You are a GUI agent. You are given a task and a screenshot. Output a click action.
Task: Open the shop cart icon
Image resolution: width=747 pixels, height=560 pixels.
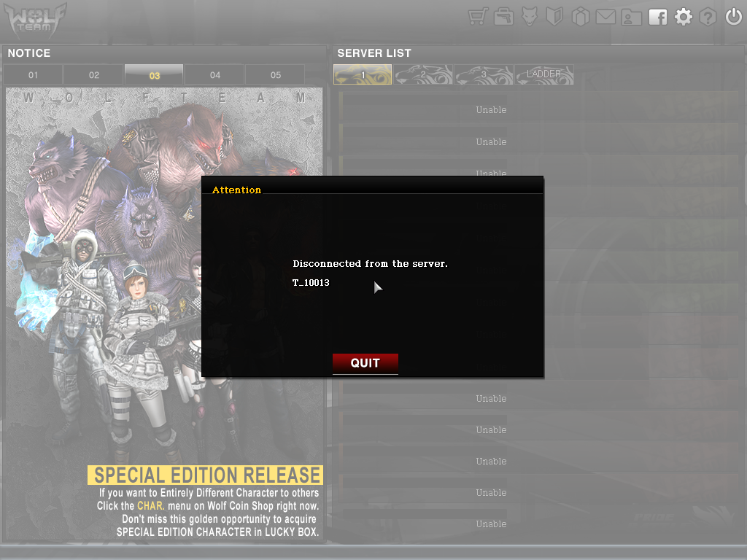pos(477,17)
